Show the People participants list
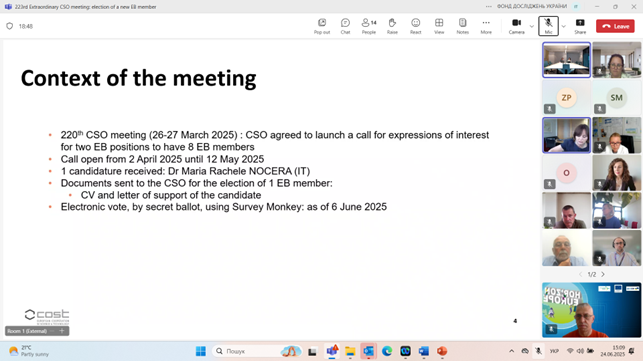Screen dimensions: 643x361 click(x=369, y=26)
